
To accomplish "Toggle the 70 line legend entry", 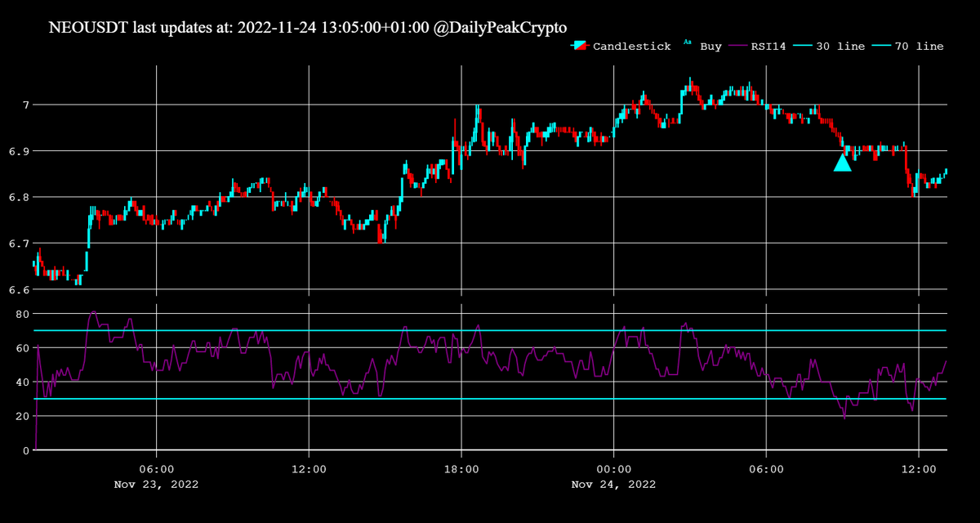I will point(907,47).
